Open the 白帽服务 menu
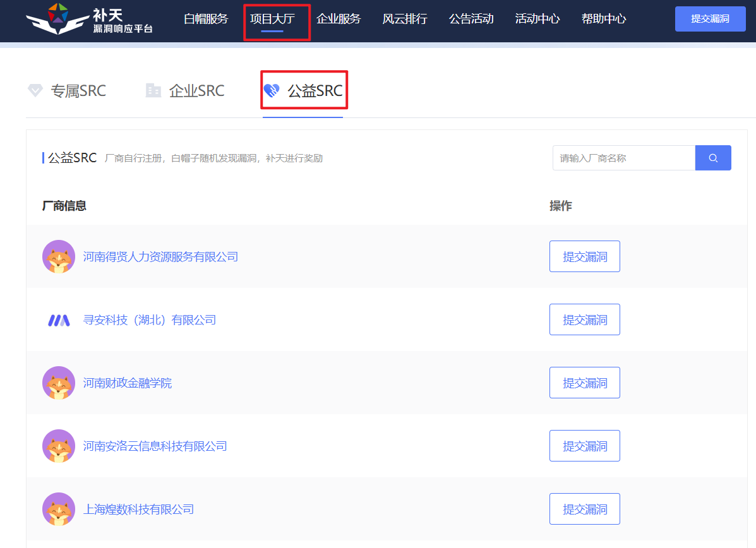 coord(206,19)
